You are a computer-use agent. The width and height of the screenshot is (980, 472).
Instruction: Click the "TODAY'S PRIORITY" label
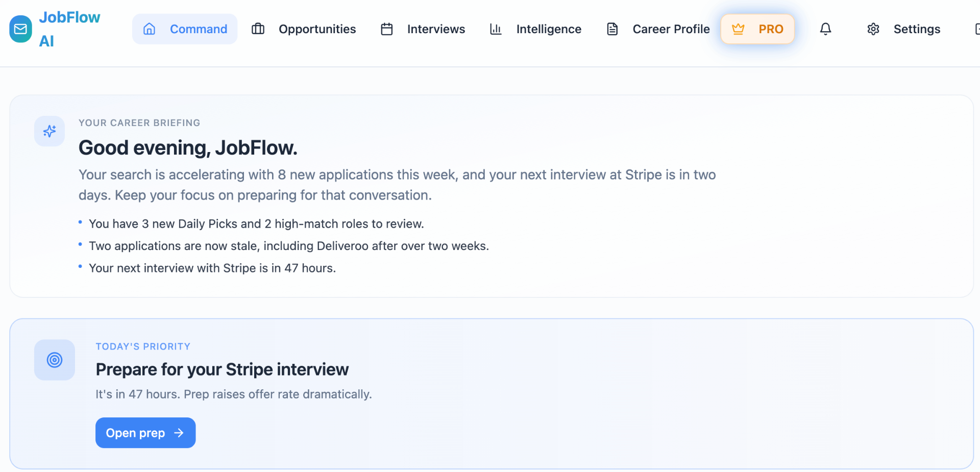(143, 346)
